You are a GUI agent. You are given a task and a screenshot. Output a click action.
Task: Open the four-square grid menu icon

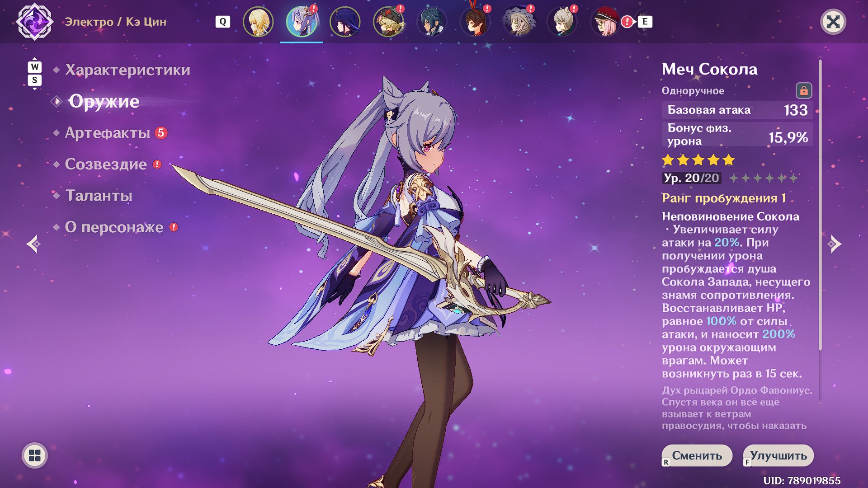[x=35, y=455]
